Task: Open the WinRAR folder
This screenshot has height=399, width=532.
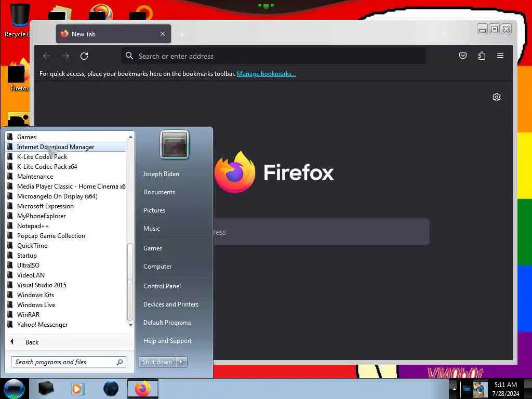Action: point(66,314)
